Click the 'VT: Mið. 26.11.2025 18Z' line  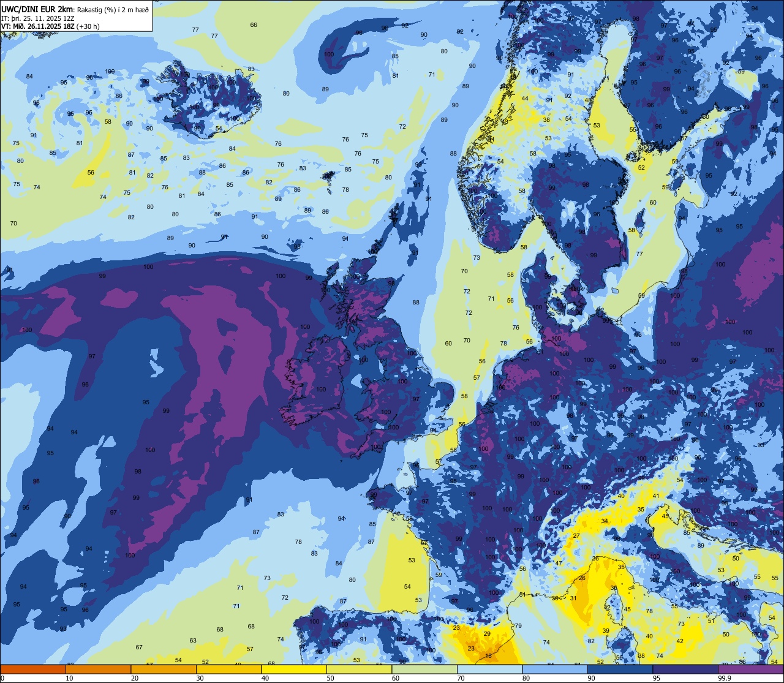point(38,26)
